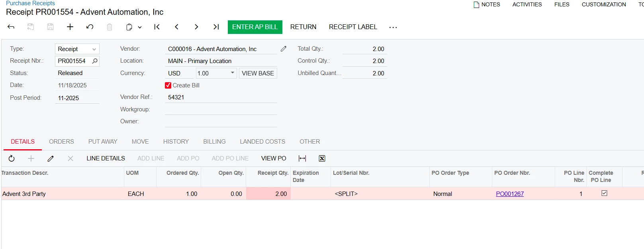Switch to the OTHER tab
The width and height of the screenshot is (644, 249).
click(310, 142)
